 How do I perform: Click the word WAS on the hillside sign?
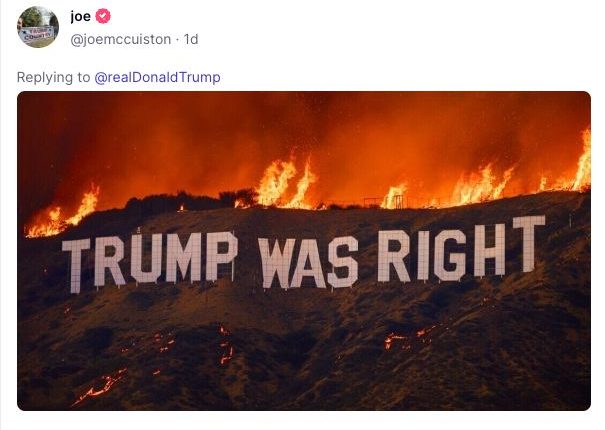308,262
